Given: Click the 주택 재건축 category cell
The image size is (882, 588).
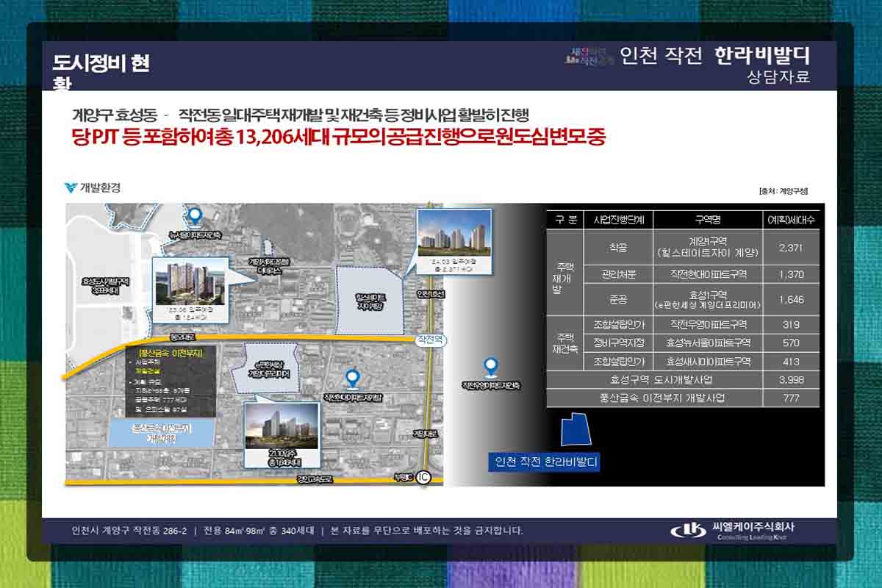Looking at the screenshot, I should [565, 343].
